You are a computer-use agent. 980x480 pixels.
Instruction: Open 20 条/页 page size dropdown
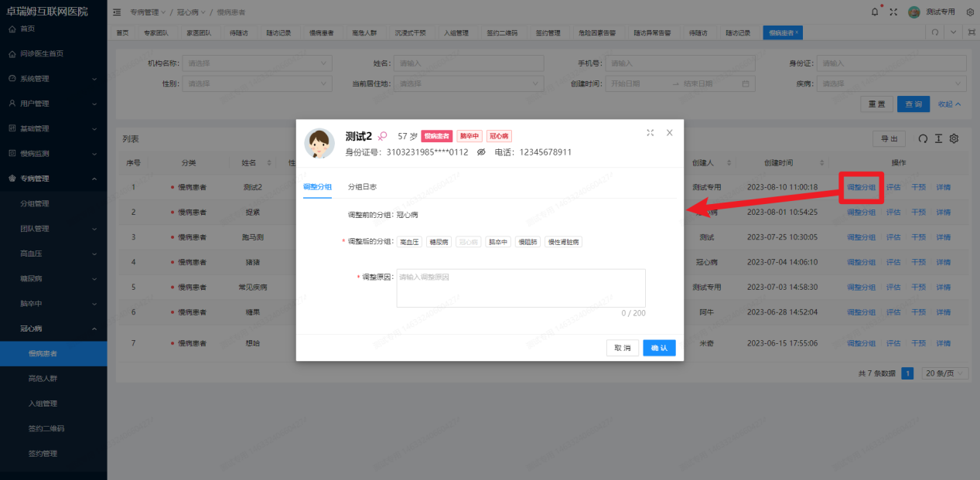(944, 373)
